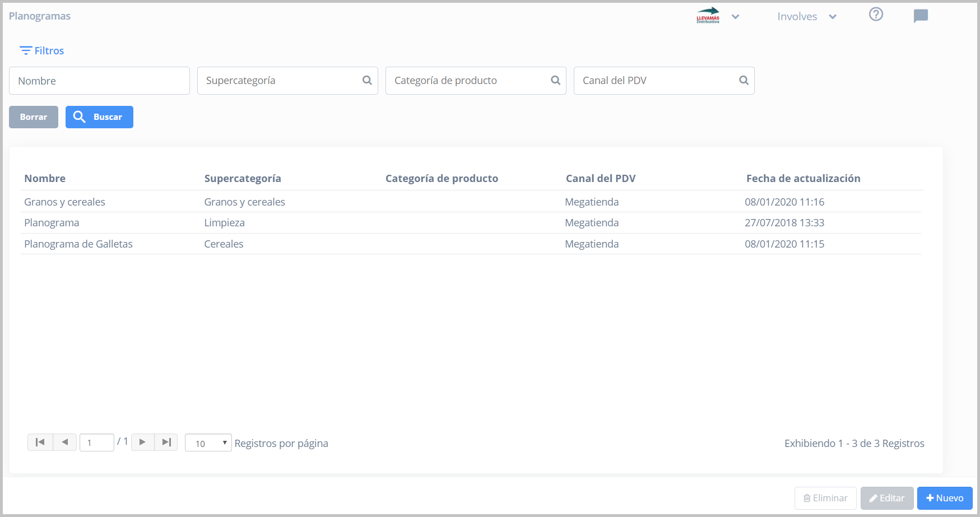Click the Borrar button to clear filters
This screenshot has height=517, width=980.
(x=34, y=117)
